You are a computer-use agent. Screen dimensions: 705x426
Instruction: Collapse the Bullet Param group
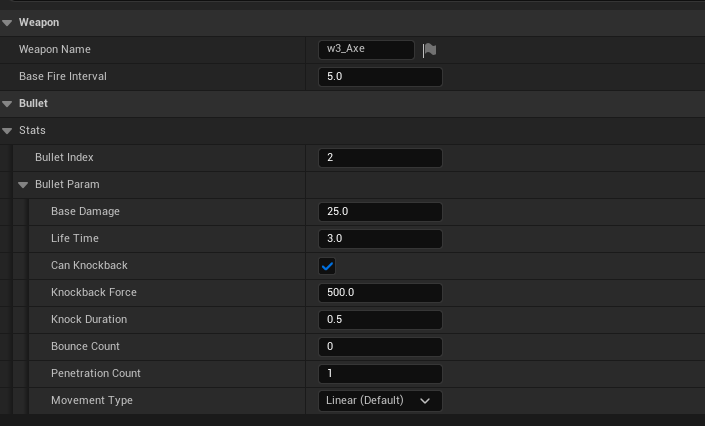coord(23,185)
